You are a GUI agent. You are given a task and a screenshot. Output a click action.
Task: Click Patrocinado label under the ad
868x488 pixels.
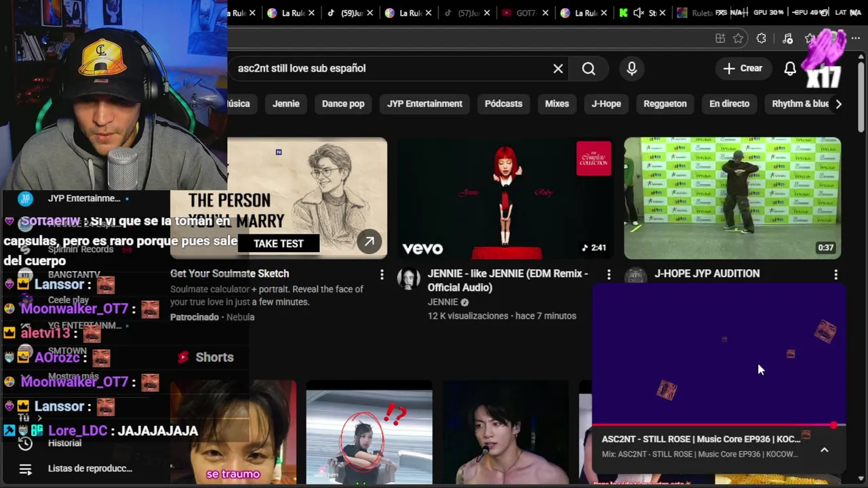pos(195,317)
